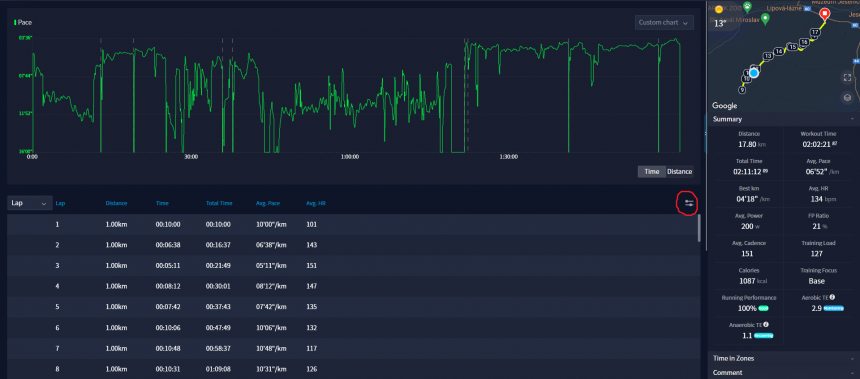This screenshot has height=379, width=860.
Task: Click the weather sun icon on map
Action: pos(719,10)
